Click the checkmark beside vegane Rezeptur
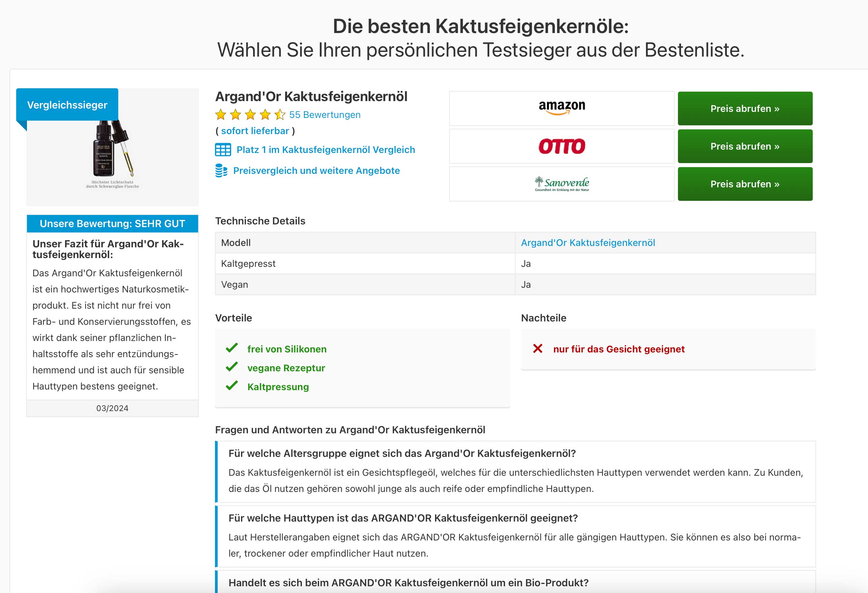Viewport: 868px width, 593px height. coord(231,367)
